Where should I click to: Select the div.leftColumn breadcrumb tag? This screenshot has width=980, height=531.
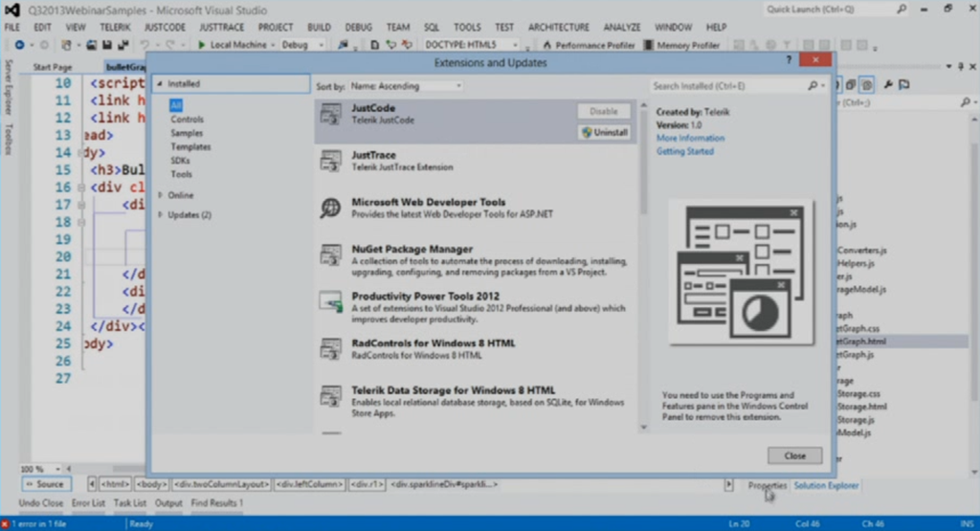coord(310,484)
